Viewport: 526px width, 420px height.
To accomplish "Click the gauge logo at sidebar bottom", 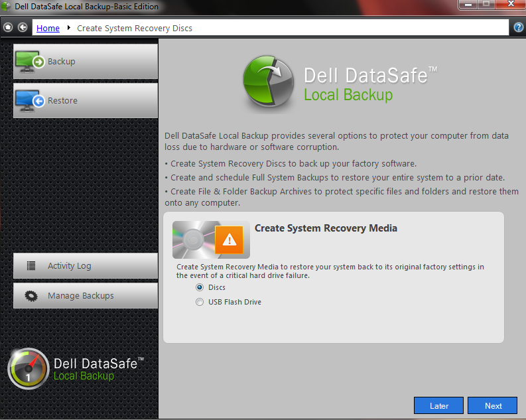I will (29, 369).
